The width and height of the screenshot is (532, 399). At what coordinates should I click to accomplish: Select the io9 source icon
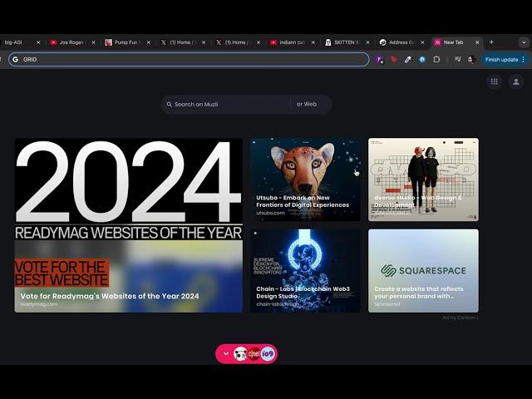268,354
